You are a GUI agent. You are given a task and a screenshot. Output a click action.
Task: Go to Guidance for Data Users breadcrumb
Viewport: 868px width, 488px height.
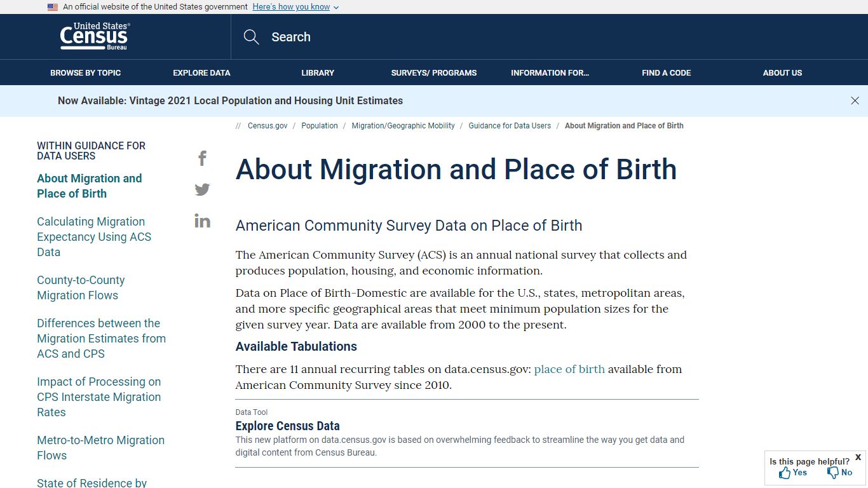coord(510,126)
